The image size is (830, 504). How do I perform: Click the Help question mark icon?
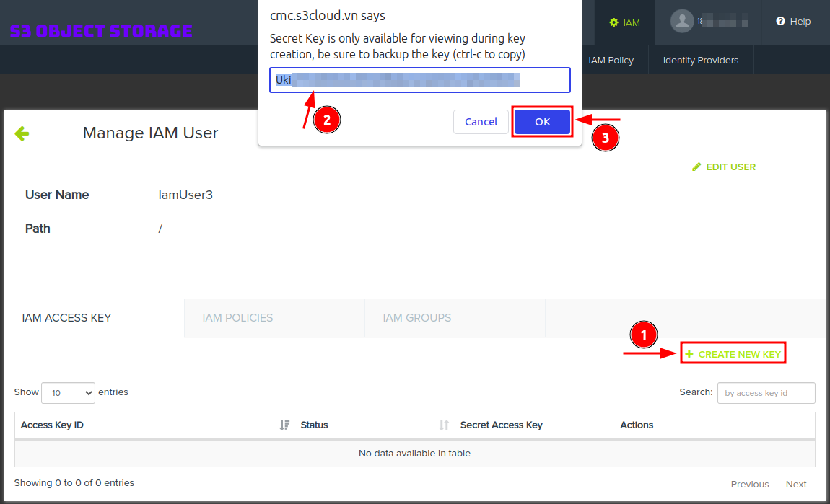point(780,22)
